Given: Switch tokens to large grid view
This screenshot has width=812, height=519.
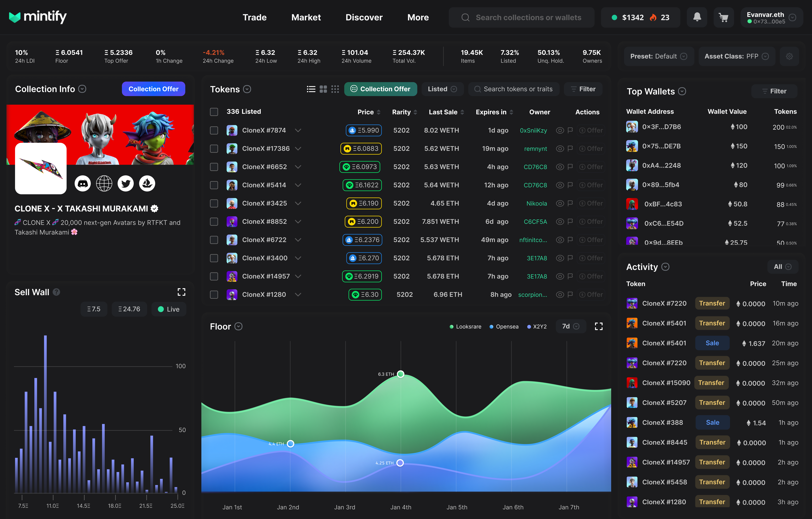Looking at the screenshot, I should tap(323, 89).
